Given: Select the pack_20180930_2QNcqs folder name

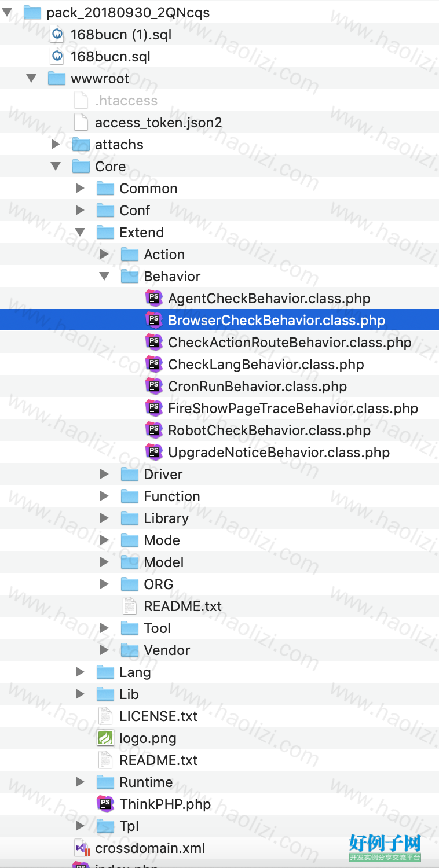Looking at the screenshot, I should tap(128, 13).
